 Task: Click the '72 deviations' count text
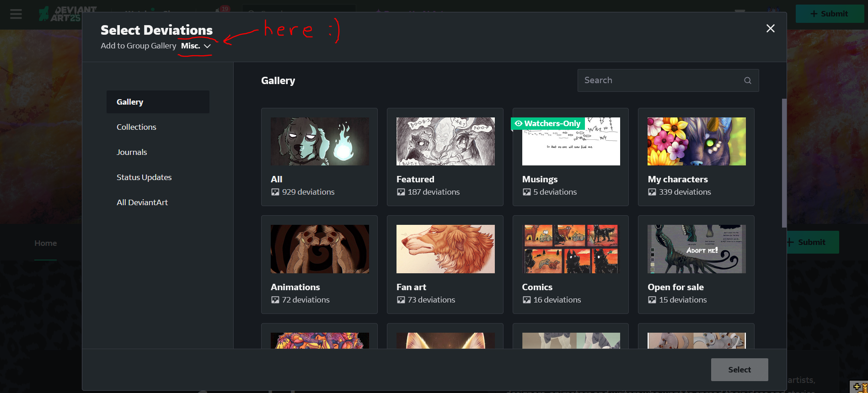coord(306,300)
